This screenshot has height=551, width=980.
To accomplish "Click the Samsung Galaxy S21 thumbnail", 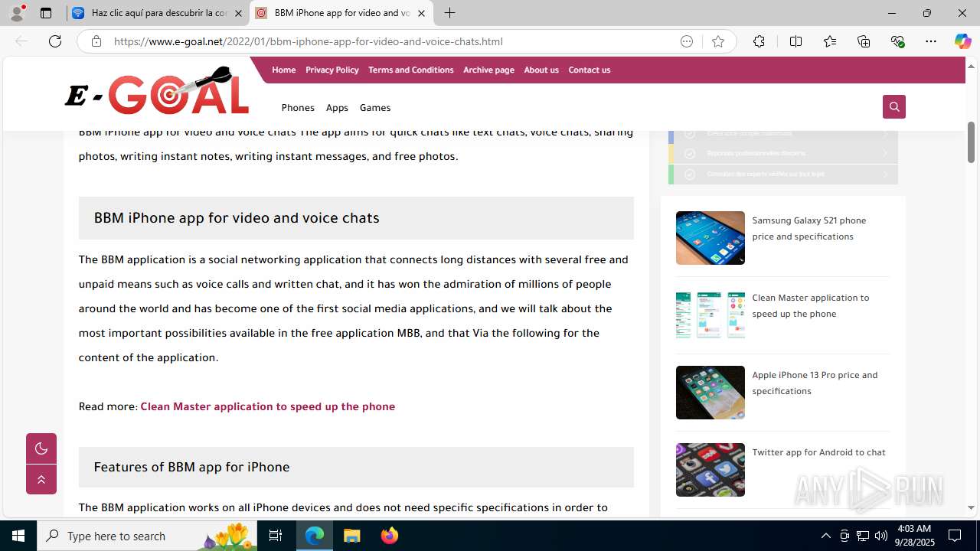I will point(710,238).
